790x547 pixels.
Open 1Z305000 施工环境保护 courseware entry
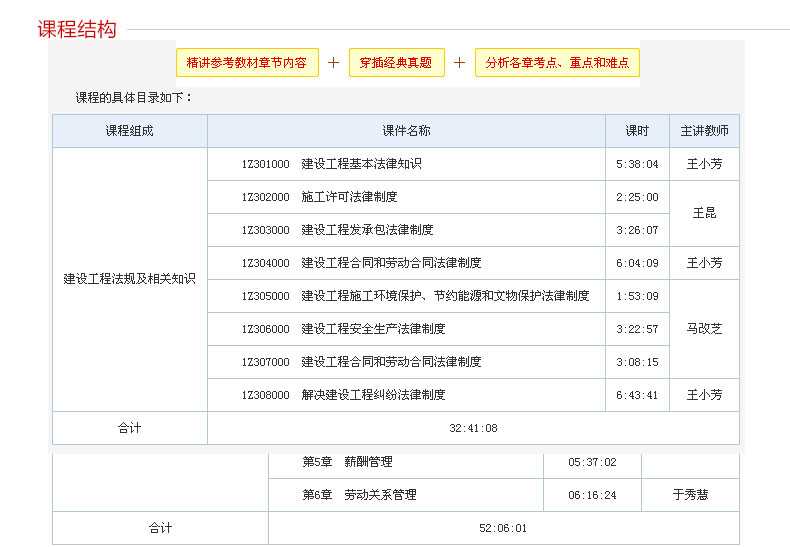[x=445, y=296]
